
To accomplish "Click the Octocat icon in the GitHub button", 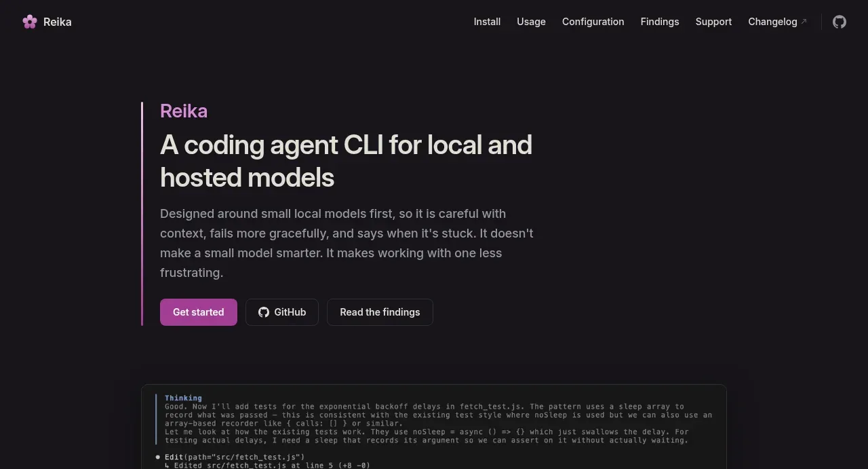I will 264,312.
